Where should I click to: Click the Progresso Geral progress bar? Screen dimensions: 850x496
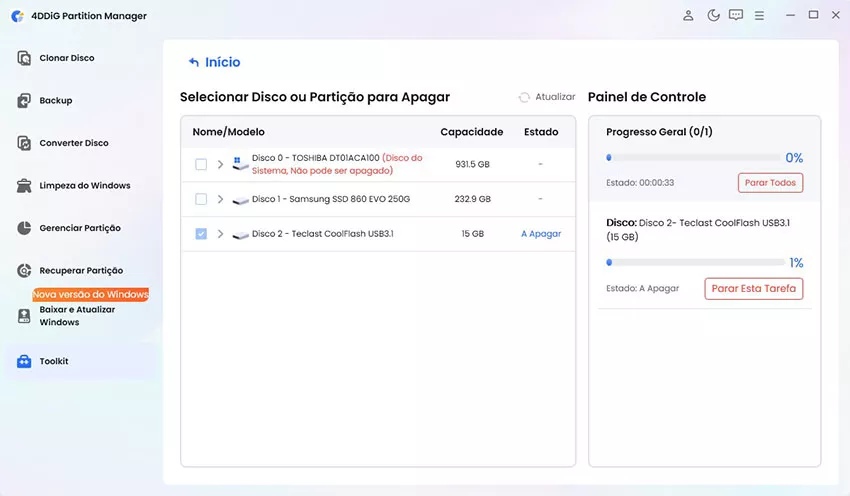(x=693, y=158)
